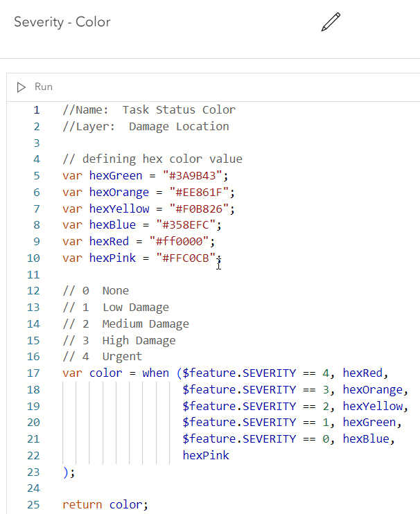The width and height of the screenshot is (420, 514).
Task: Click the 'Severity - Color' expression title
Action: 62,22
